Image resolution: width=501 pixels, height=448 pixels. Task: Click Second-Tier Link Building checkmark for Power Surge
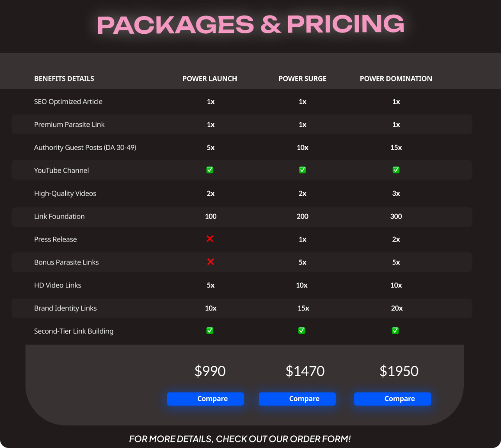(x=302, y=331)
